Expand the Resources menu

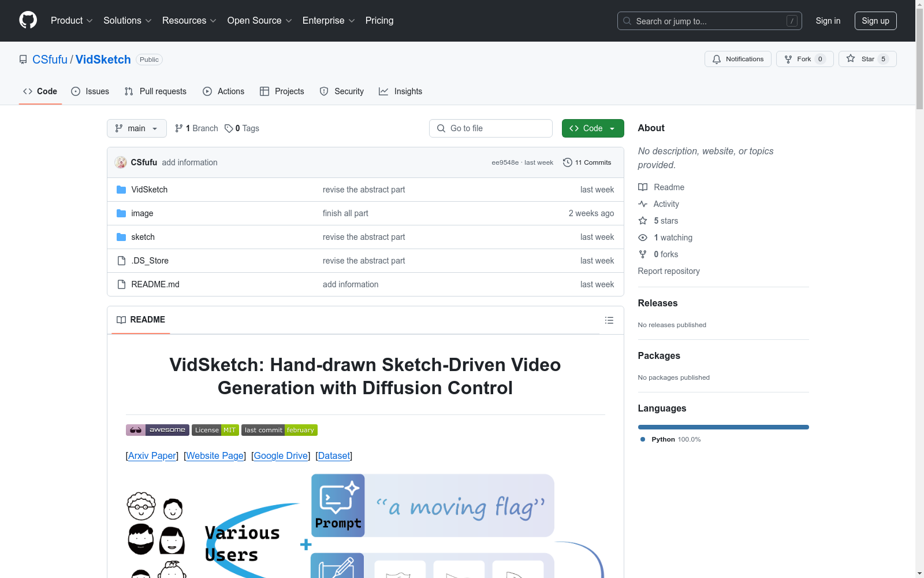pyautogui.click(x=189, y=21)
